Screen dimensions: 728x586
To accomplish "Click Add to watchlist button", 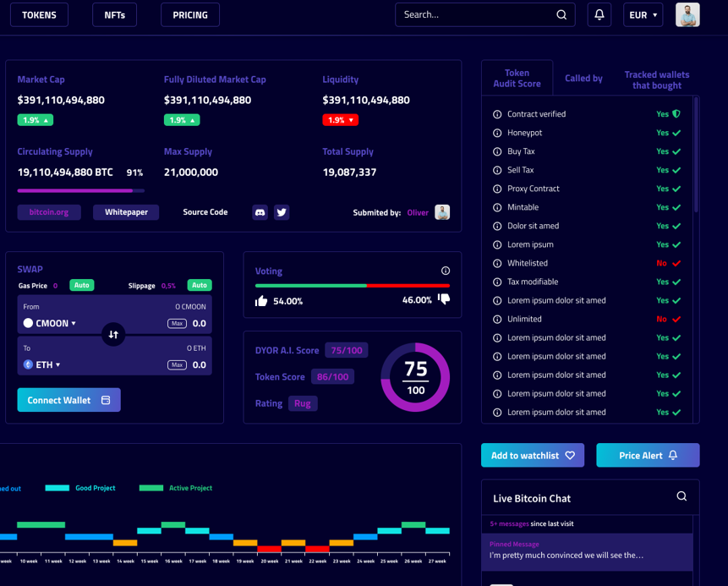I will coord(533,455).
